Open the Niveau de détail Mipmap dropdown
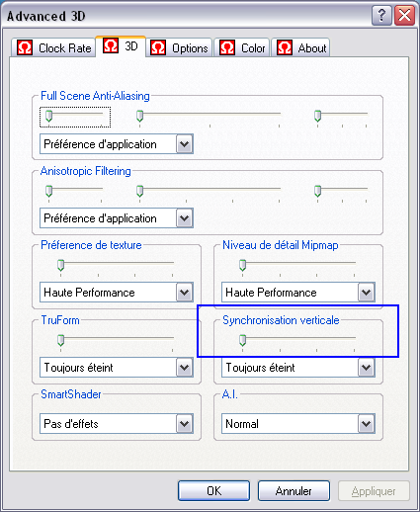420x512 pixels. (367, 293)
